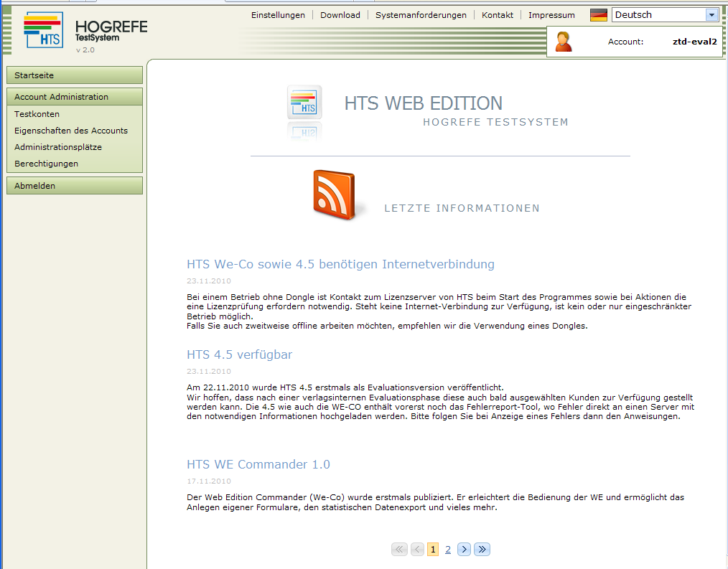The width and height of the screenshot is (728, 569).
Task: Open Testkonten in the sidebar
Action: click(x=37, y=114)
